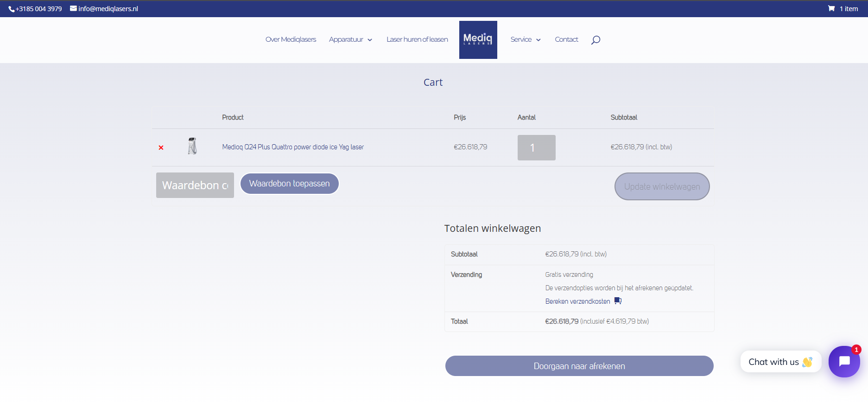
Task: Open Medioq Q24 Plus Quattro product link
Action: [293, 147]
